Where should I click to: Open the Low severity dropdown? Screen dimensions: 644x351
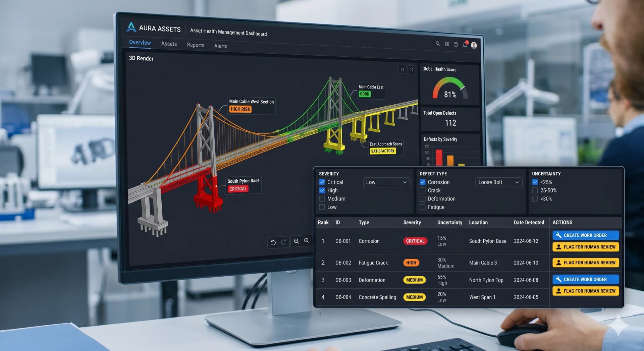click(x=386, y=182)
